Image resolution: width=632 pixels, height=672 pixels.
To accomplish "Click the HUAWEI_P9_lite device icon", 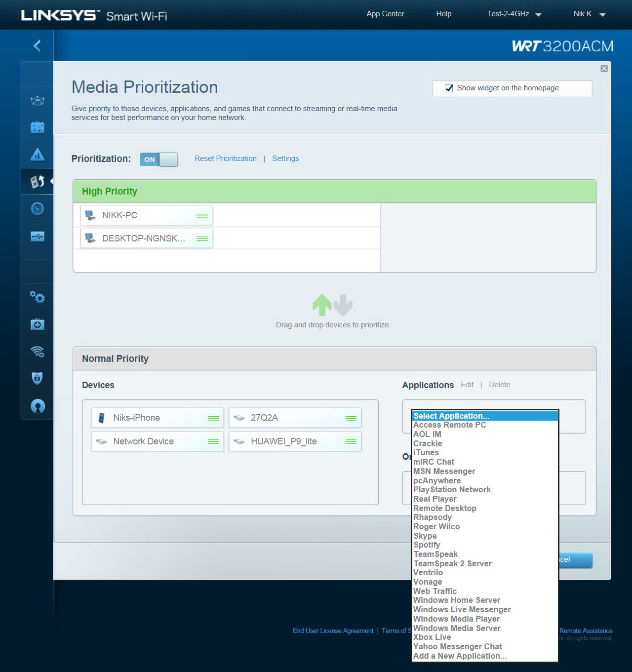I will 239,441.
